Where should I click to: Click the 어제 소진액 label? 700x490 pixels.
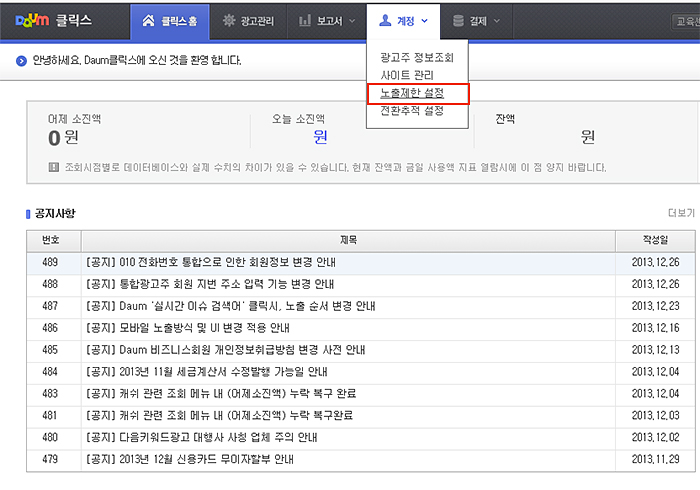pos(75,119)
